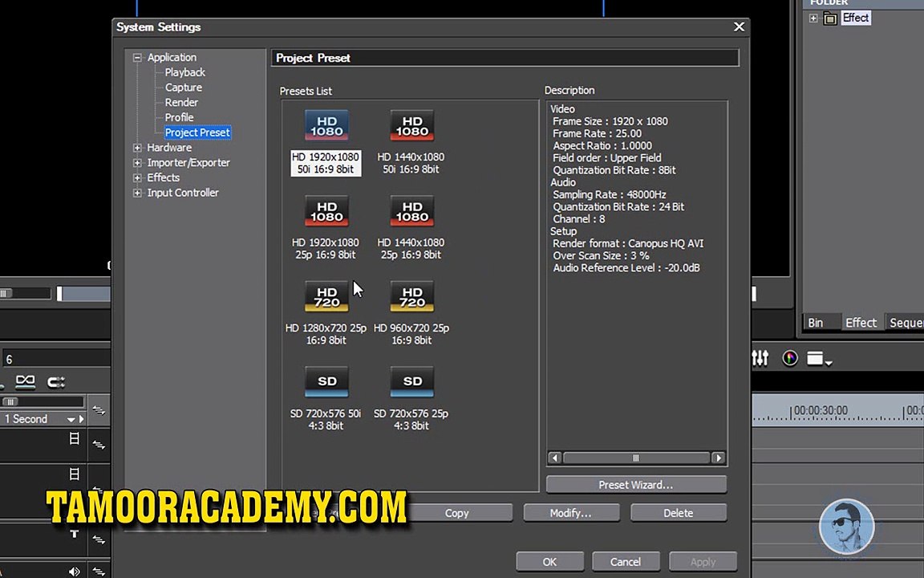Open the Preset Wizard

click(x=636, y=485)
